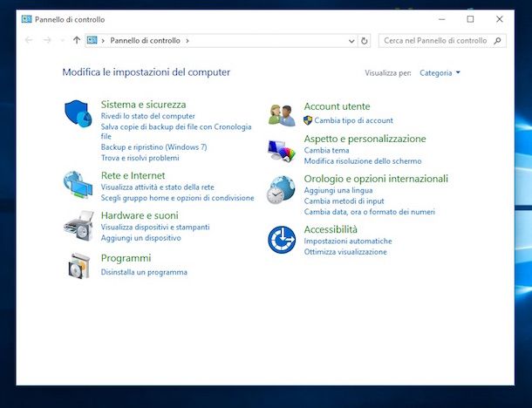Click the Back arrow in navigation bar
This screenshot has height=408, width=532.
click(x=29, y=40)
